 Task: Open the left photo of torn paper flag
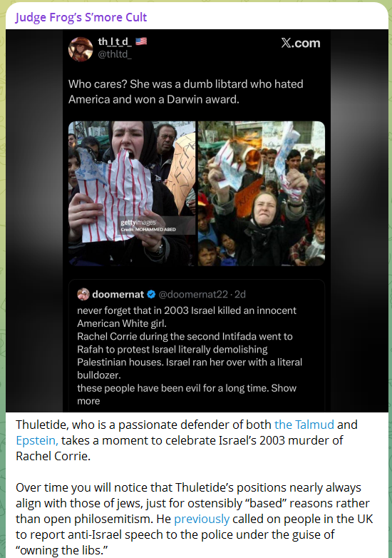point(131,193)
